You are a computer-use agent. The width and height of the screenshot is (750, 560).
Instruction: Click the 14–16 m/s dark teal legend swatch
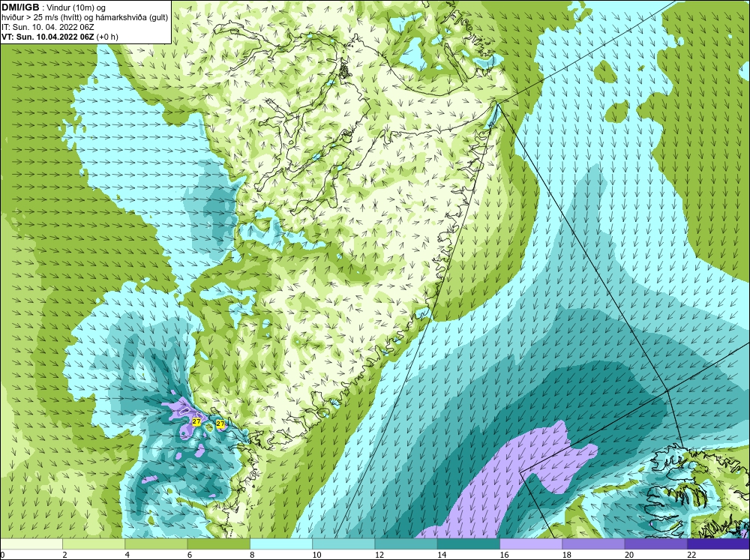click(x=469, y=544)
